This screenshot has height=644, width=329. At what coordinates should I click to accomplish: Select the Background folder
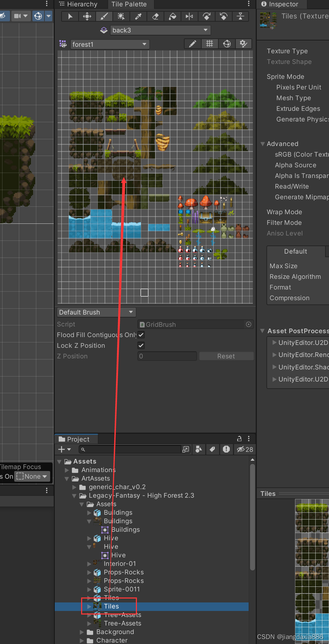point(115,632)
